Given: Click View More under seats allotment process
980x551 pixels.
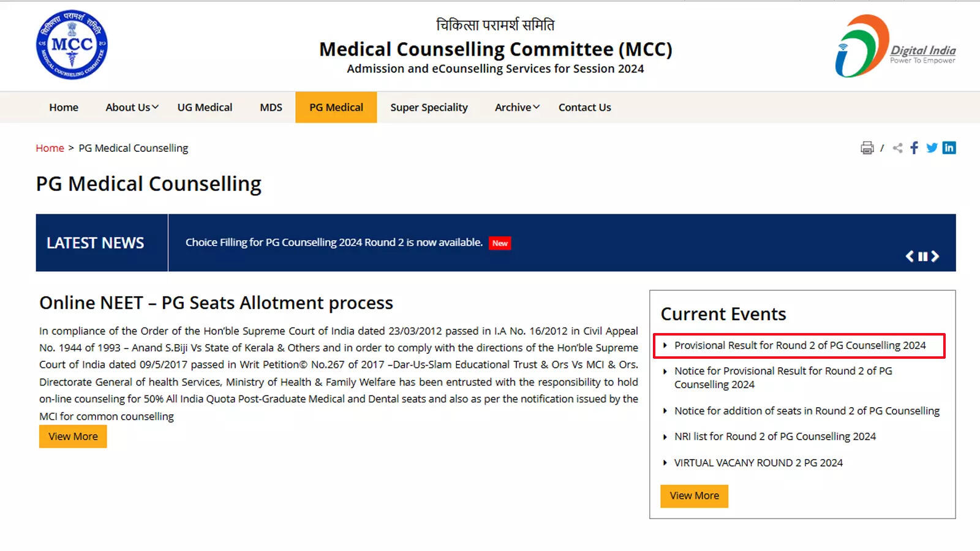Looking at the screenshot, I should click(x=72, y=436).
